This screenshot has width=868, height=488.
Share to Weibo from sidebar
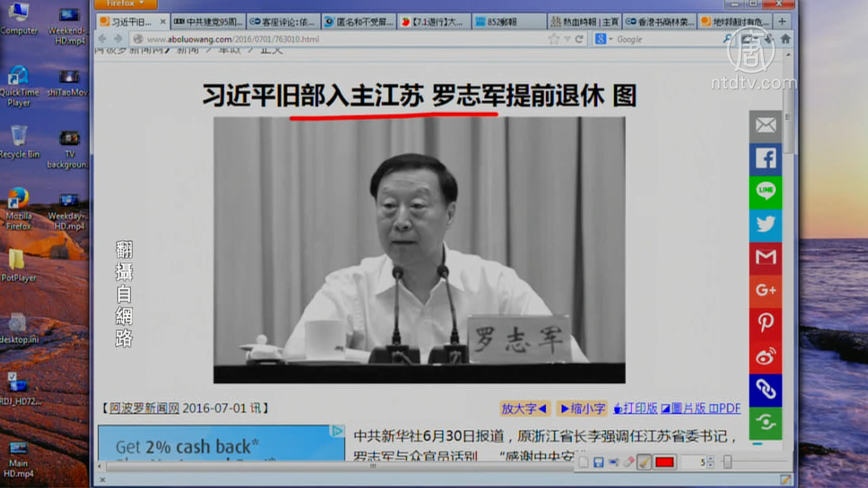click(x=765, y=356)
